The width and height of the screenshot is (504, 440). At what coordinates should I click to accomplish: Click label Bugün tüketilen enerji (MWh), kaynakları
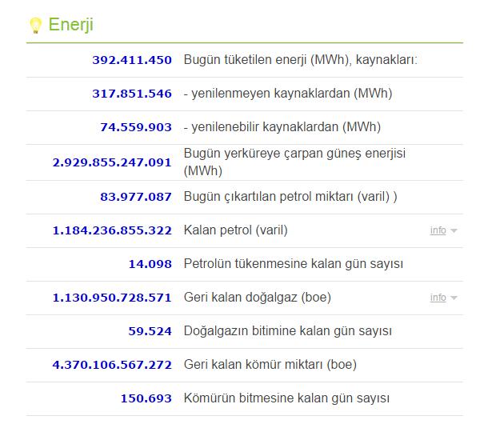click(x=300, y=60)
